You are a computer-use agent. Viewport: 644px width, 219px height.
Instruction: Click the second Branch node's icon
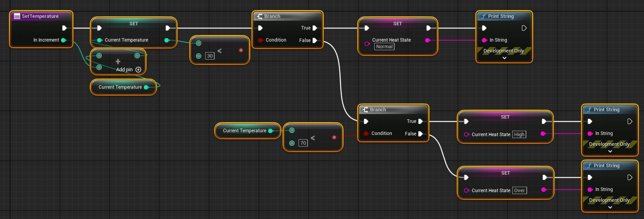(x=365, y=110)
